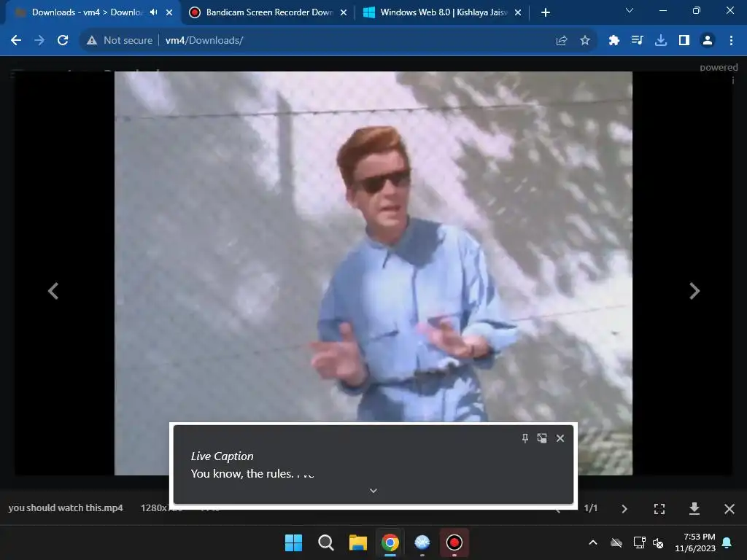The image size is (747, 560).
Task: Click the file name 'you should watch this.mp4'
Action: click(x=66, y=508)
